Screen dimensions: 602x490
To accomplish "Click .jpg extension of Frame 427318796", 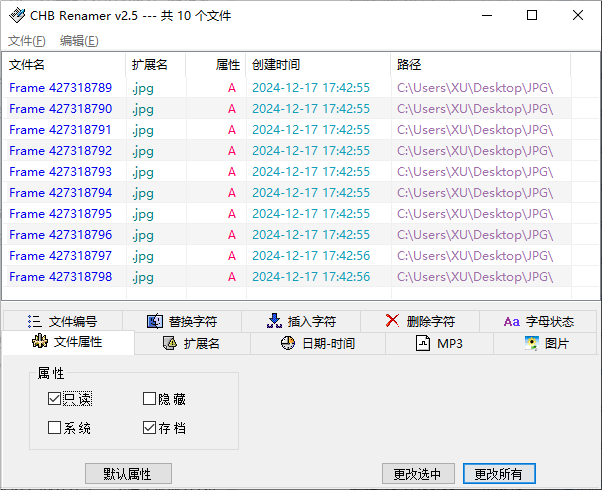I will click(143, 235).
